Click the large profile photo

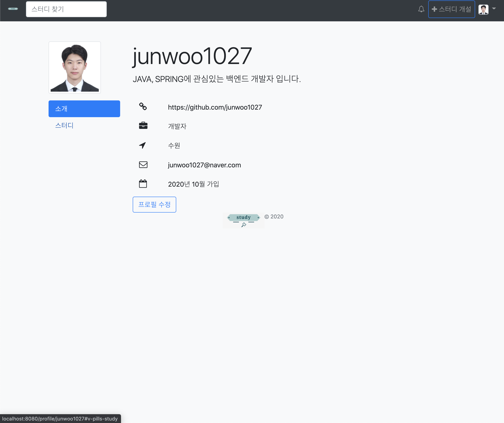click(x=75, y=67)
